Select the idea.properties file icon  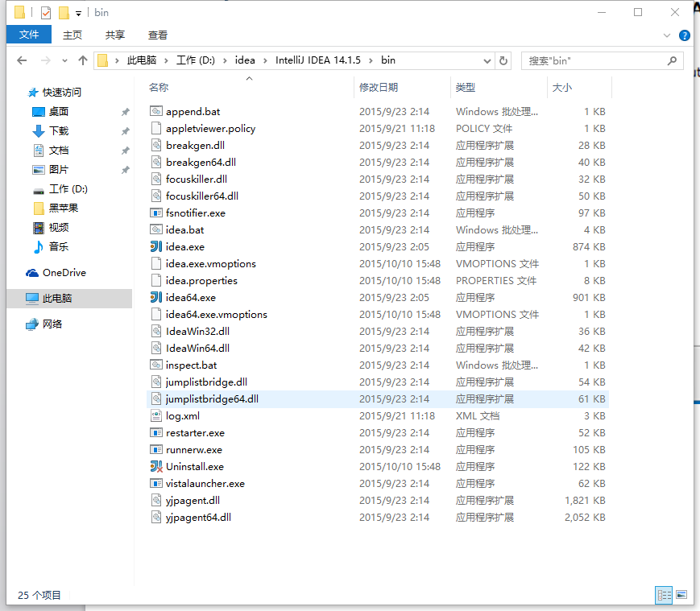[155, 280]
